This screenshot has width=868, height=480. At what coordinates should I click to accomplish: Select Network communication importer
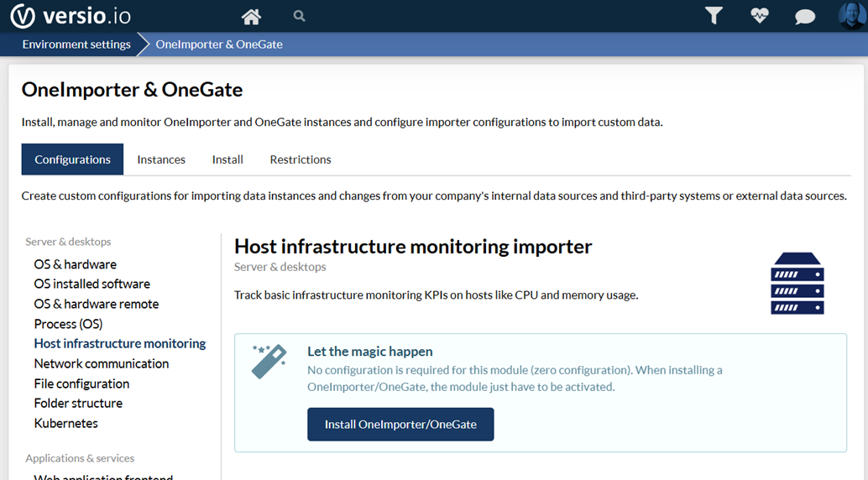[102, 363]
